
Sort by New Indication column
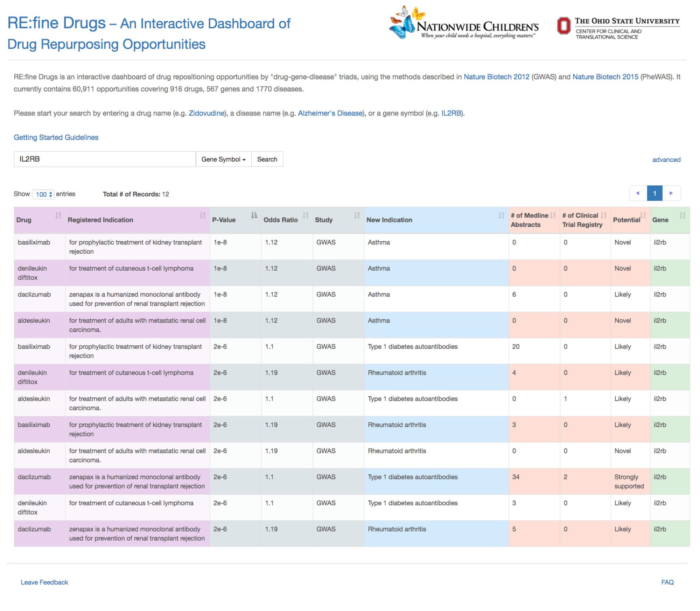501,215
